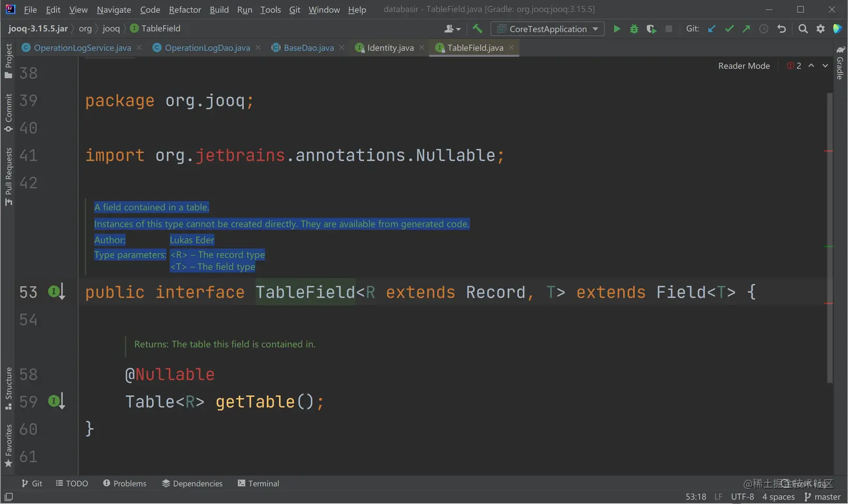Change line separator via LF indicator
This screenshot has height=504, width=848.
[x=718, y=497]
